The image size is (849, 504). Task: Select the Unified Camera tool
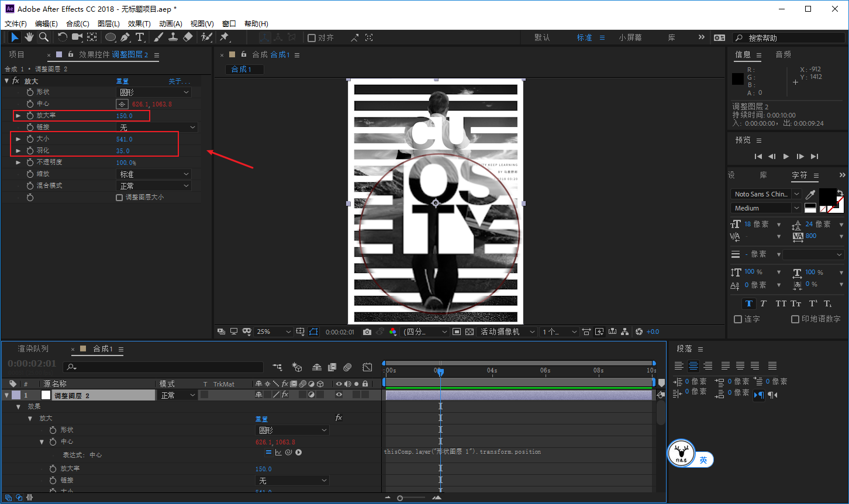coord(77,37)
